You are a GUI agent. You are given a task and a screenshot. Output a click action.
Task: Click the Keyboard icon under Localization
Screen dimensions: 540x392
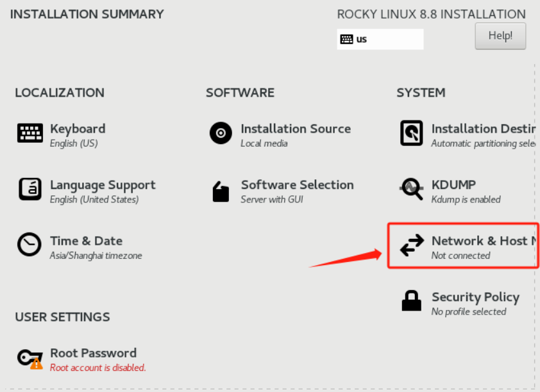[30, 133]
